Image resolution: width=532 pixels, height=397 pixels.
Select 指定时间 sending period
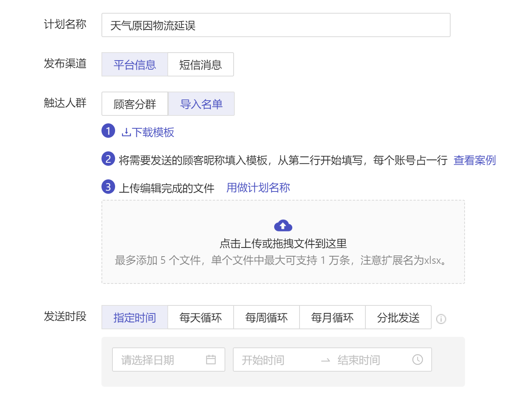tap(134, 317)
